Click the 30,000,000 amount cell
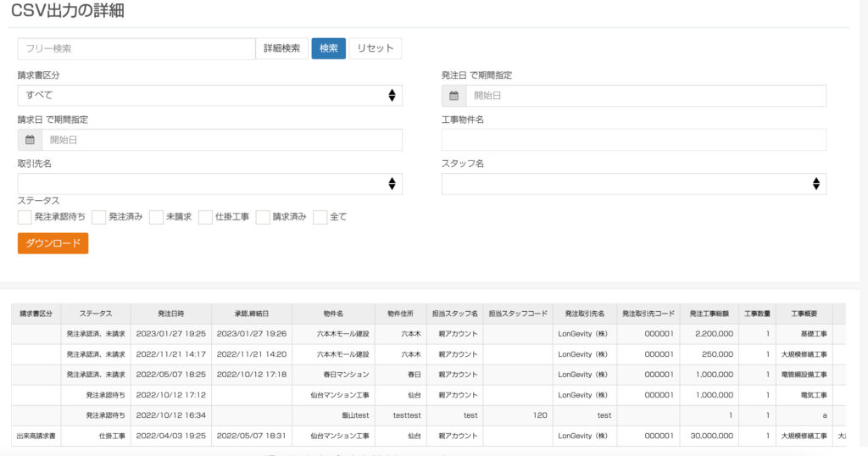 click(x=709, y=436)
